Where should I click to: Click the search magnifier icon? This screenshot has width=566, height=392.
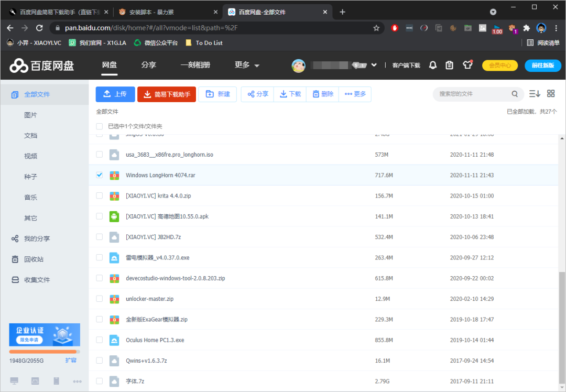point(515,94)
